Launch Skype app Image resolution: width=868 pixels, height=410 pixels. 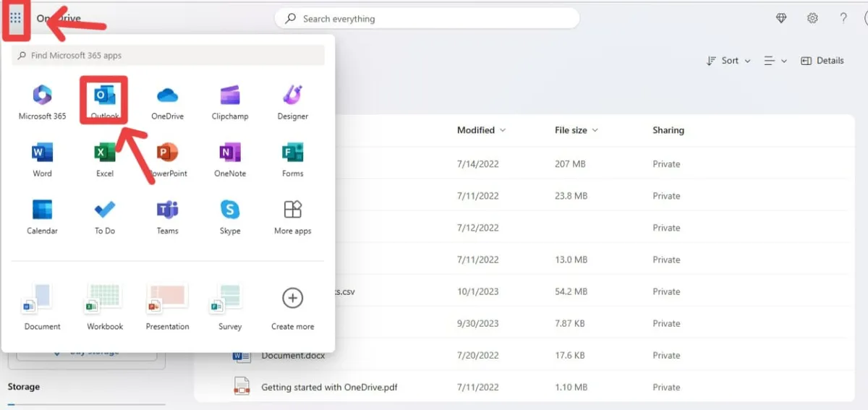pyautogui.click(x=230, y=217)
